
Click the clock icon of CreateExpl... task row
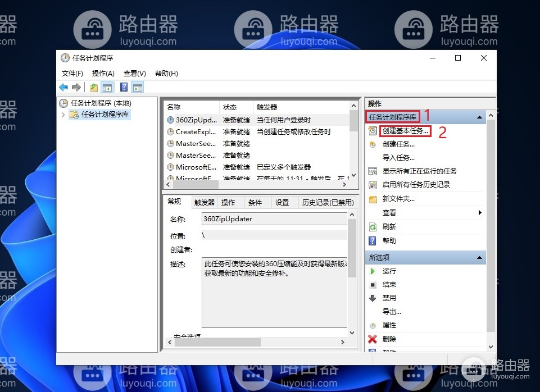(170, 132)
